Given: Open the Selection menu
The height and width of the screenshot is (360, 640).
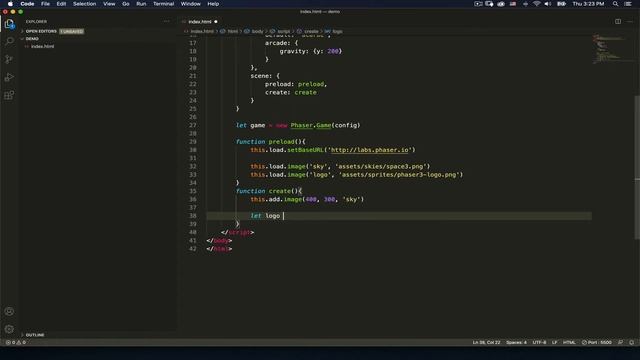Looking at the screenshot, I should (x=84, y=4).
